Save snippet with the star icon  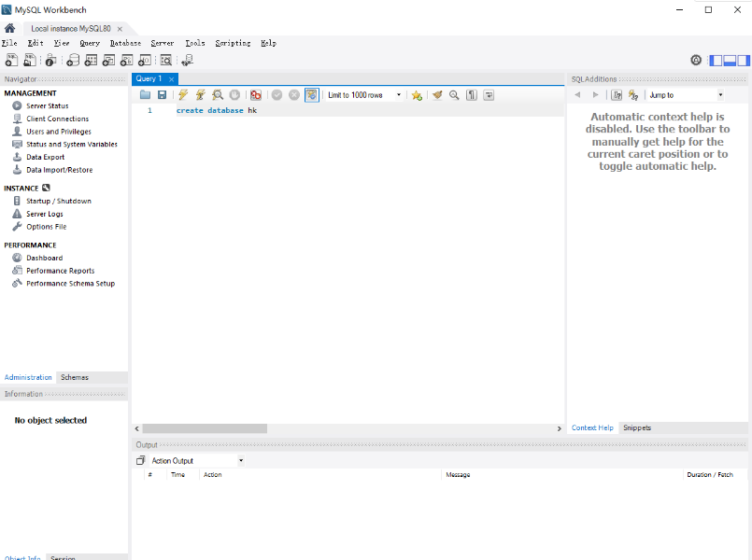[417, 95]
